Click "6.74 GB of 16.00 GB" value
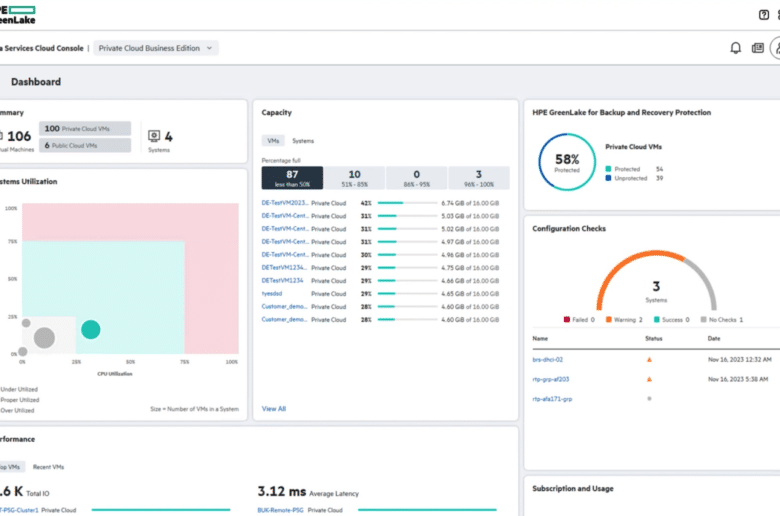The height and width of the screenshot is (516, 780). click(470, 203)
